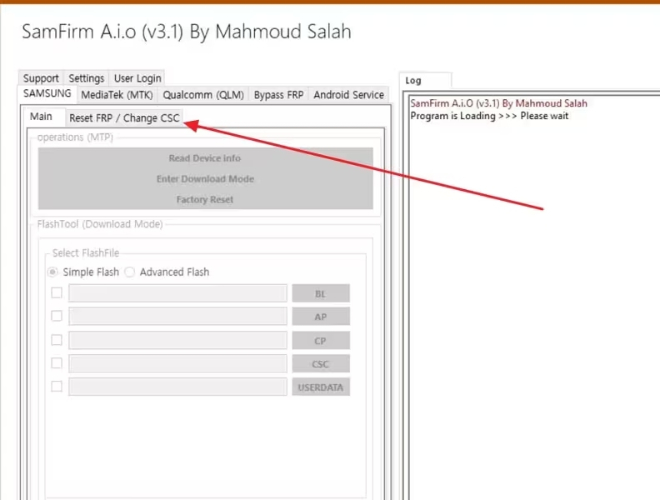
Task: Go to the Bypass FRP tab
Action: tap(279, 95)
